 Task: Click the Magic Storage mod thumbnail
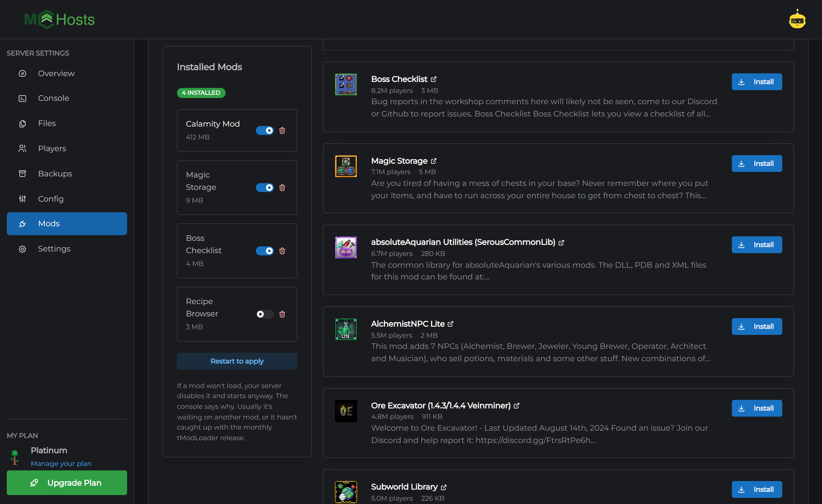(346, 166)
